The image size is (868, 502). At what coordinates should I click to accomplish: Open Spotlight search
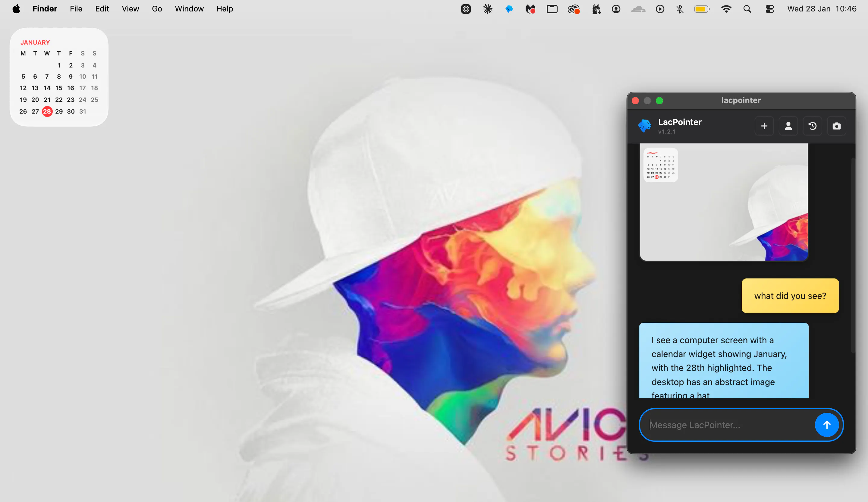click(x=747, y=9)
